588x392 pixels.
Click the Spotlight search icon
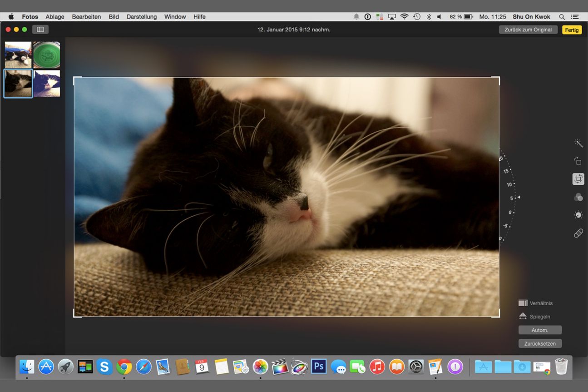562,17
